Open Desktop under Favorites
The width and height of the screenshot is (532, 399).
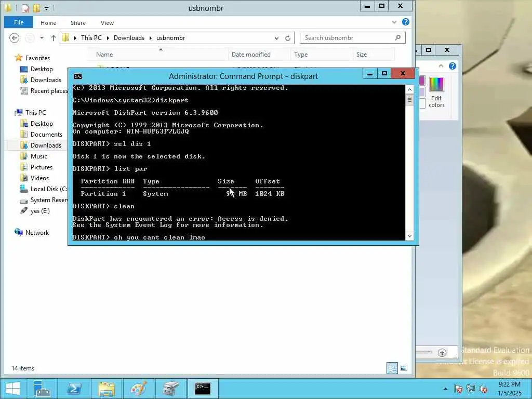pyautogui.click(x=42, y=69)
